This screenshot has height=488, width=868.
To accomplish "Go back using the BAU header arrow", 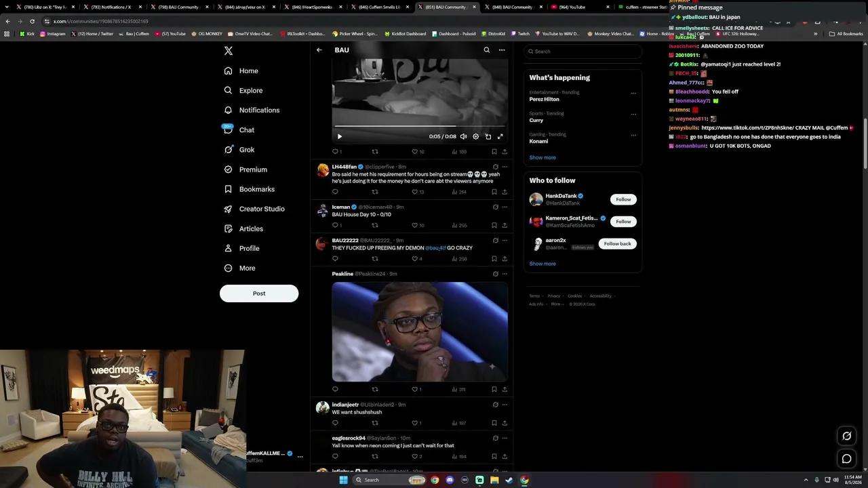I will click(319, 50).
